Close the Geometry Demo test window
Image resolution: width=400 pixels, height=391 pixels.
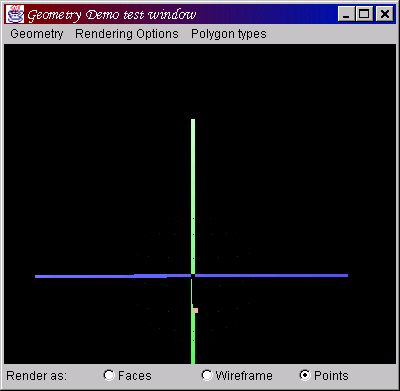coord(384,14)
